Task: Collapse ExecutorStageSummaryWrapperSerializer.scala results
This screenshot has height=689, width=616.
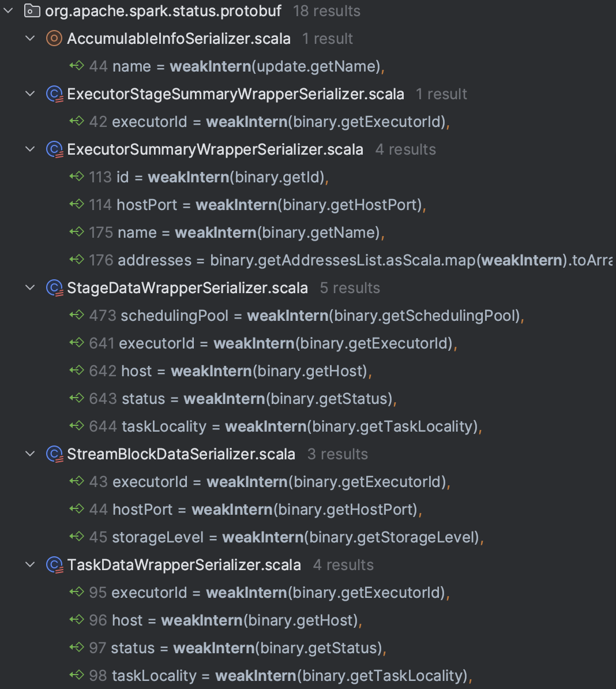Action: pyautogui.click(x=30, y=93)
